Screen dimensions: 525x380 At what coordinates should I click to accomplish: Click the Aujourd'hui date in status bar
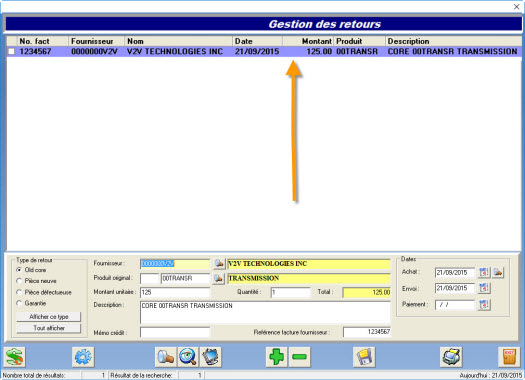click(x=491, y=376)
